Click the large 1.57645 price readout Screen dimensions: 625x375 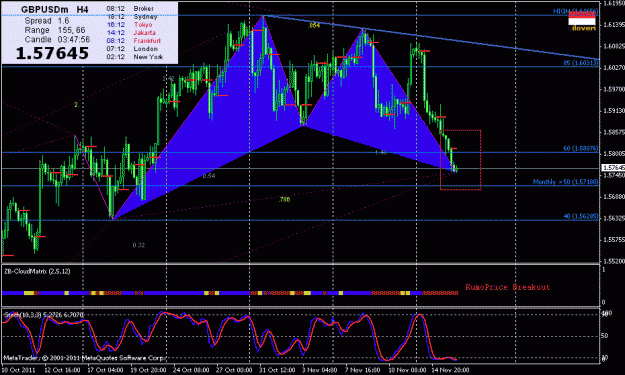(52, 53)
